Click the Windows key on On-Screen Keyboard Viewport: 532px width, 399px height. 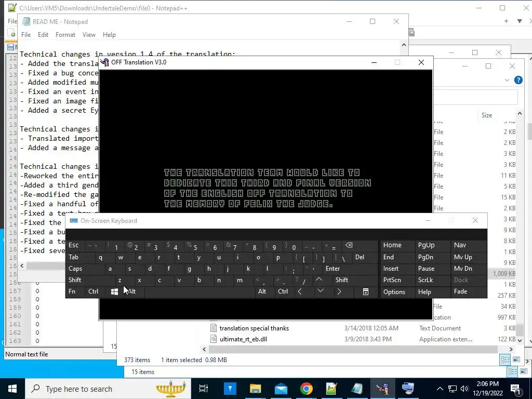114,292
